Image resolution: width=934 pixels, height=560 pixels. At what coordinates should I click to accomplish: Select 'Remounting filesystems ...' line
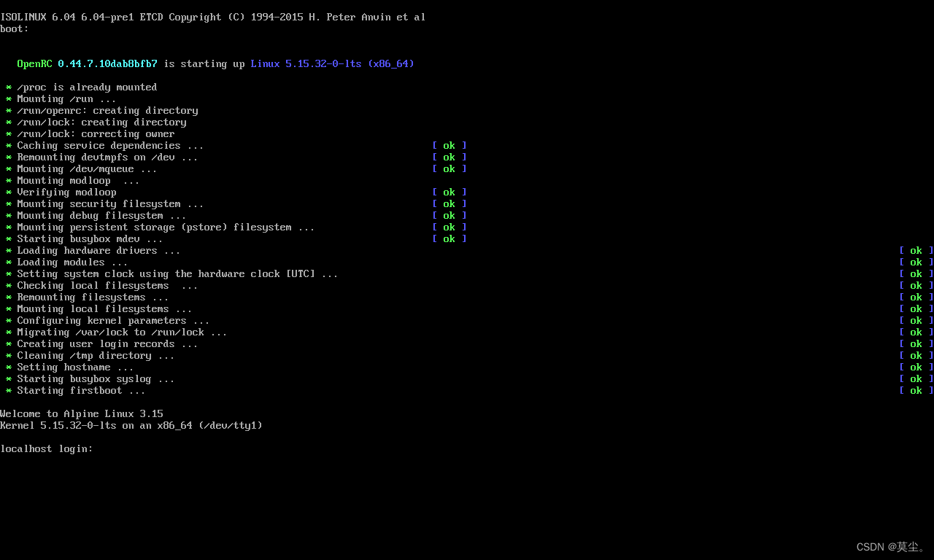click(x=88, y=297)
